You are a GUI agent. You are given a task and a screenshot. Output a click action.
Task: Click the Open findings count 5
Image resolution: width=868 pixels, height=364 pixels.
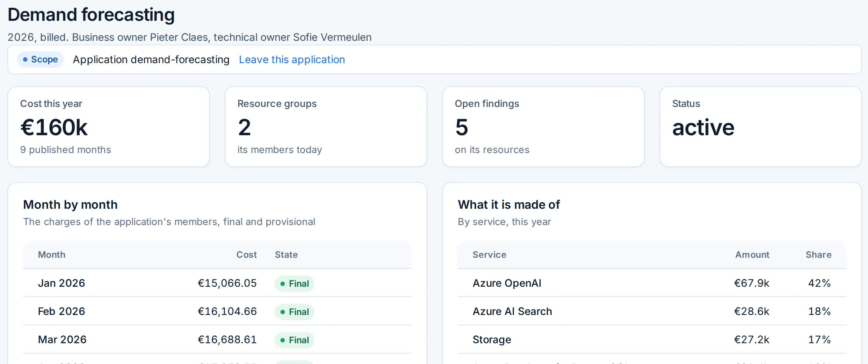coord(462,127)
